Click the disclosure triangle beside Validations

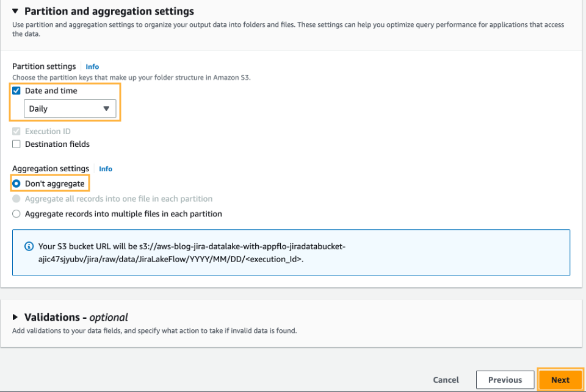click(x=15, y=317)
